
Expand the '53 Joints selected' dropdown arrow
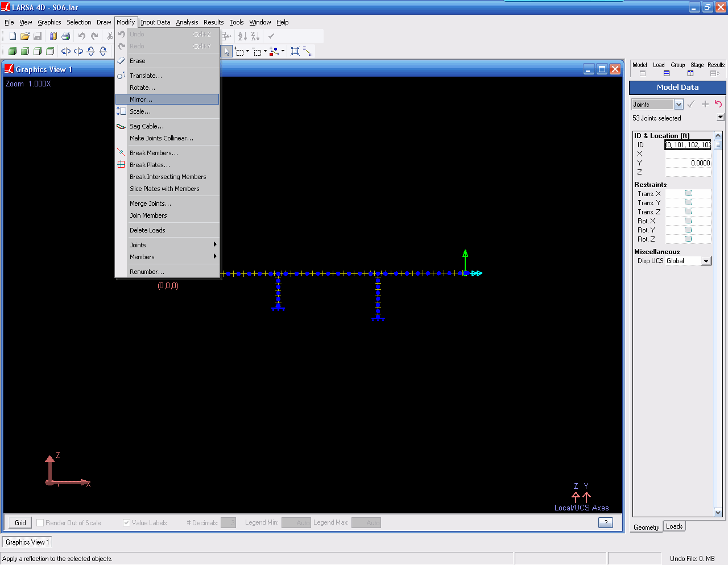721,117
